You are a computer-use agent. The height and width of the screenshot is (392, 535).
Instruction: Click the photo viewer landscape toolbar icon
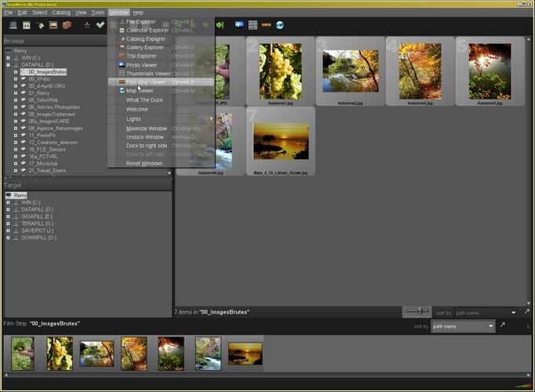pos(239,25)
